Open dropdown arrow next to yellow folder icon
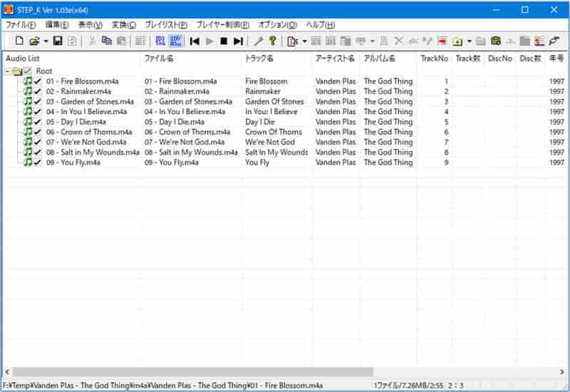This screenshot has width=570, height=392. (469, 41)
